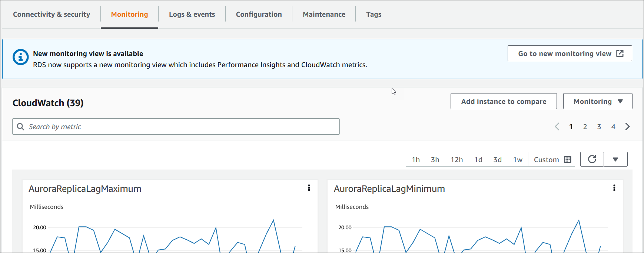Choose the 1w time range
The width and height of the screenshot is (644, 253).
coord(518,160)
